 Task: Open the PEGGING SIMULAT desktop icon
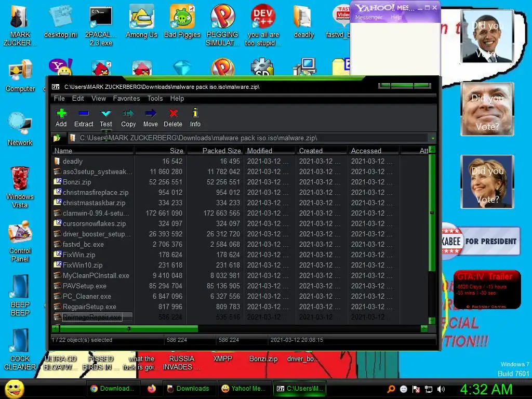point(222,25)
